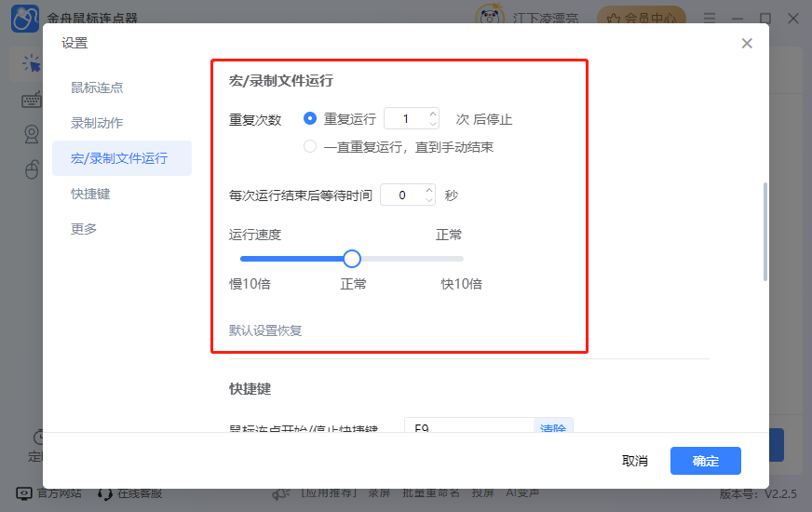Open the hamburger menu in title bar
The height and width of the screenshot is (512, 812).
pyautogui.click(x=710, y=18)
